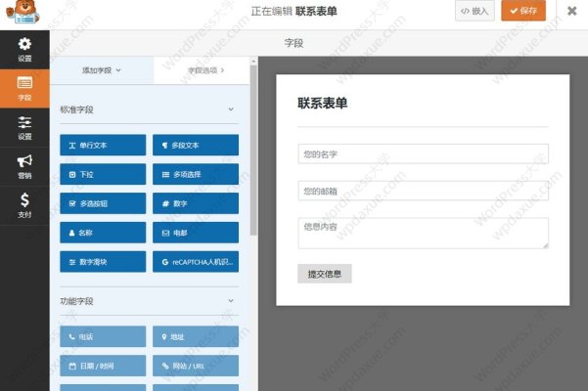Add a 多项选择 multiple choice field
The width and height of the screenshot is (588, 391).
point(196,175)
